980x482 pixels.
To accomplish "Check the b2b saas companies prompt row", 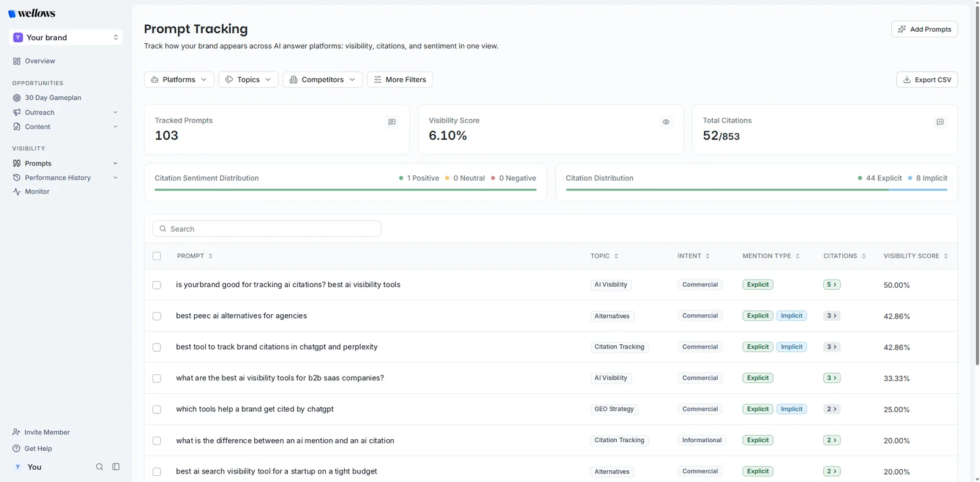I will (157, 378).
